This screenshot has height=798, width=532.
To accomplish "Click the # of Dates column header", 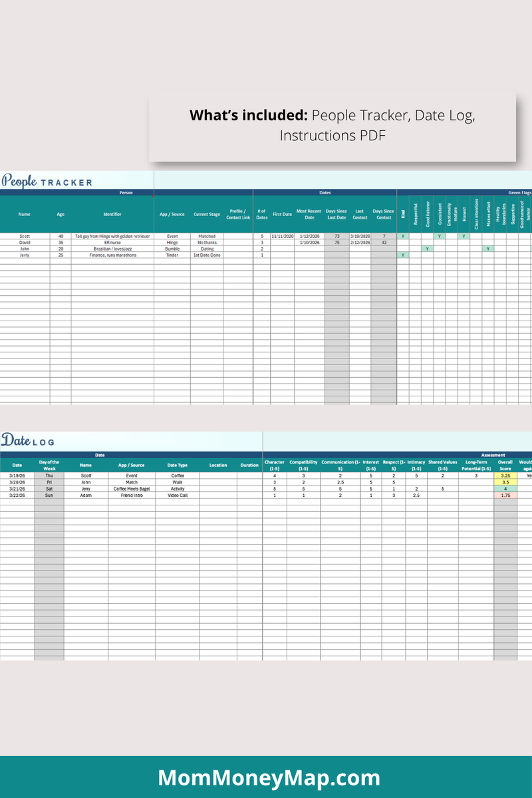I will tap(261, 214).
